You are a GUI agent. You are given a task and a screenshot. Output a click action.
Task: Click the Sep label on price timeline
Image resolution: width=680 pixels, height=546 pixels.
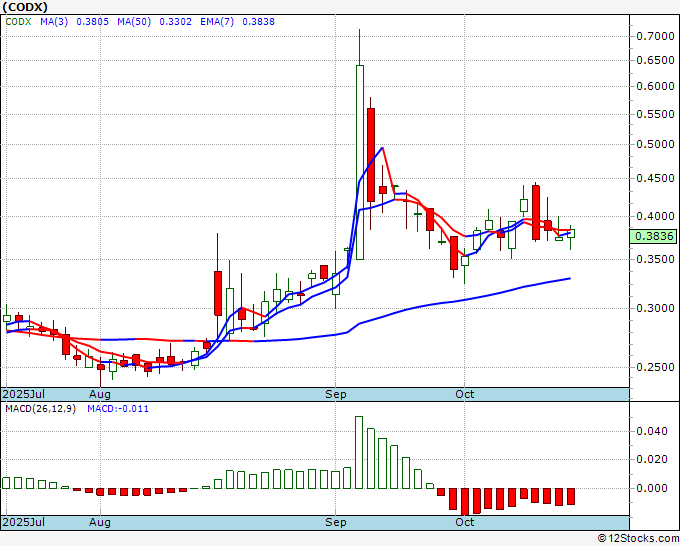(336, 394)
